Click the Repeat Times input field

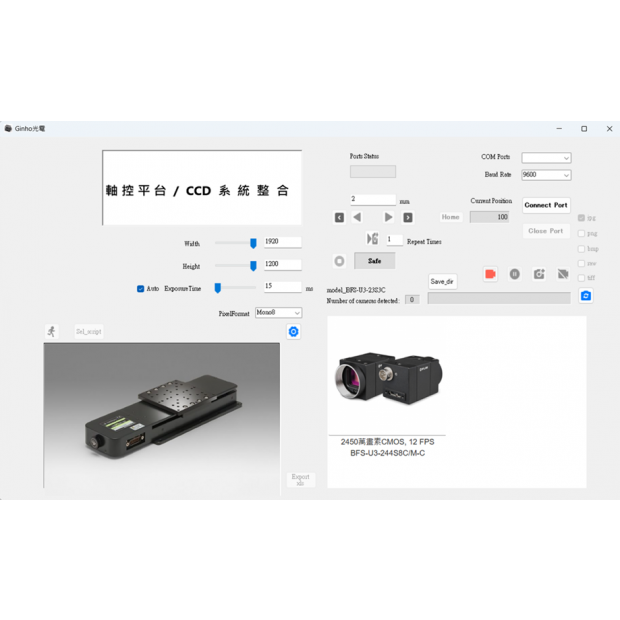[x=394, y=240]
